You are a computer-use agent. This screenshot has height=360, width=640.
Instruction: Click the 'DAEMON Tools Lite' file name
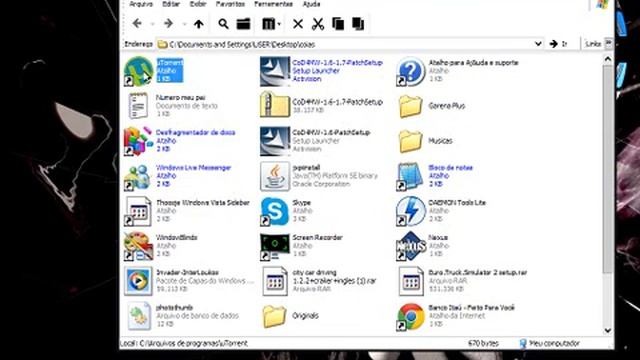click(x=457, y=202)
